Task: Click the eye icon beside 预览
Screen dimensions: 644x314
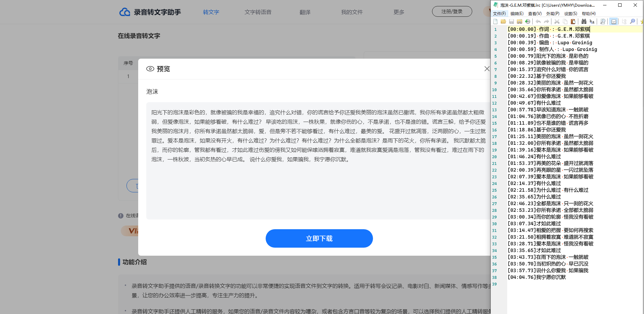Action: 150,69
